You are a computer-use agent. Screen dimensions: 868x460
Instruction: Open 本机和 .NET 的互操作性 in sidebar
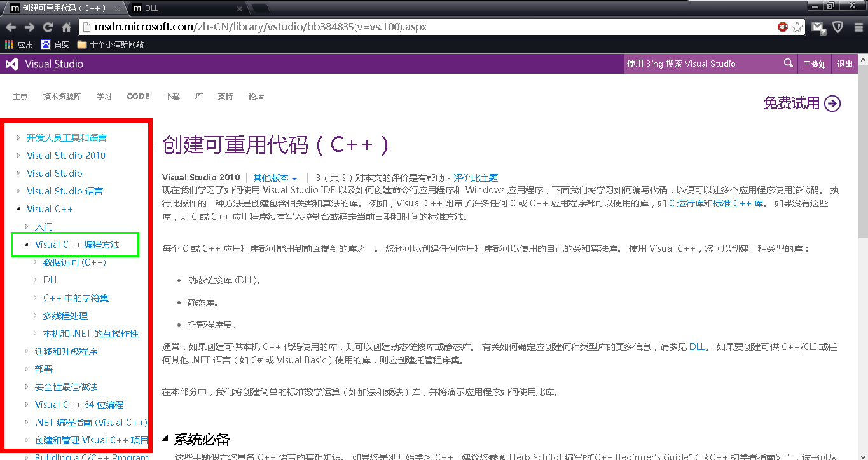click(x=91, y=334)
